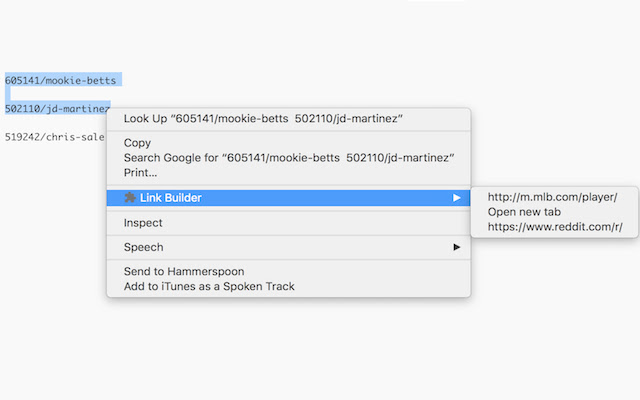640x400 pixels.
Task: Open the Speech menu item label
Action: [143, 247]
